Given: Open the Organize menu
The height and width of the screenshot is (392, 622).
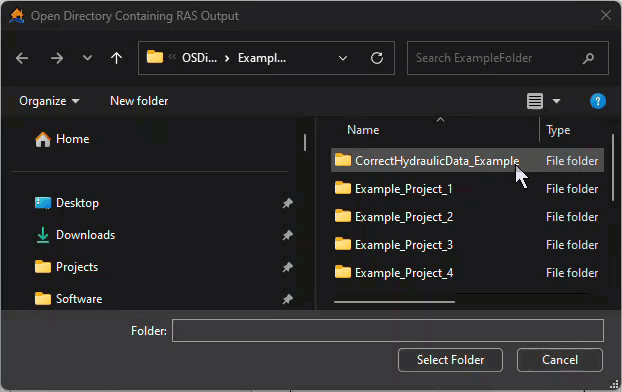Looking at the screenshot, I should (x=49, y=101).
